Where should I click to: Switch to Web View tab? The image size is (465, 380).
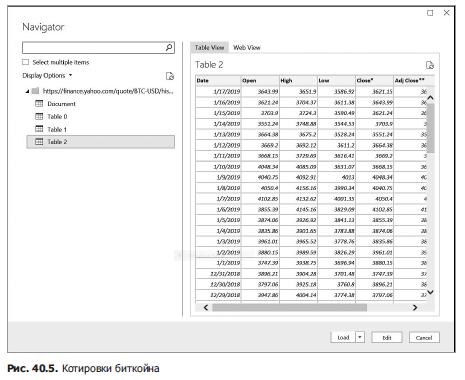click(247, 48)
